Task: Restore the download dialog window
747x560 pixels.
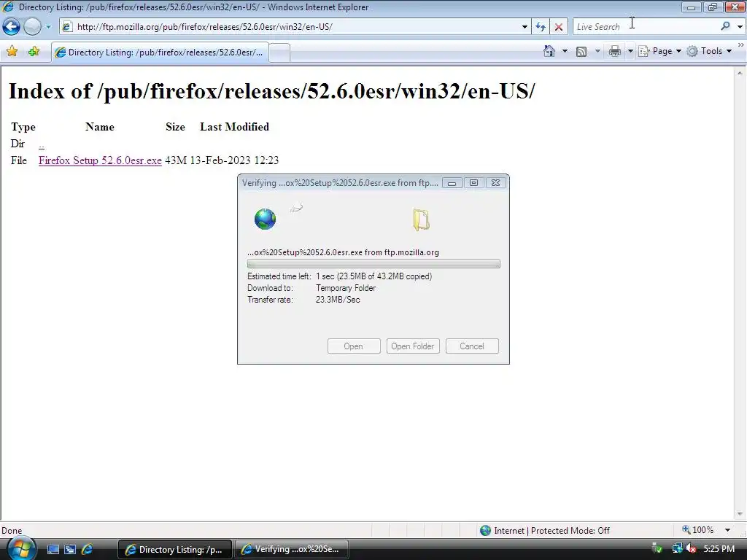Action: click(x=473, y=183)
